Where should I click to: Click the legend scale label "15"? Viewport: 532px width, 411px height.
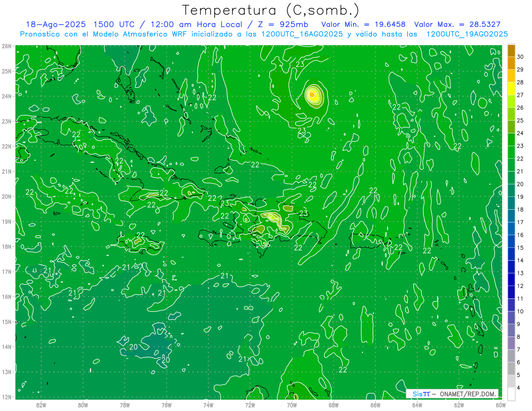tap(520, 247)
